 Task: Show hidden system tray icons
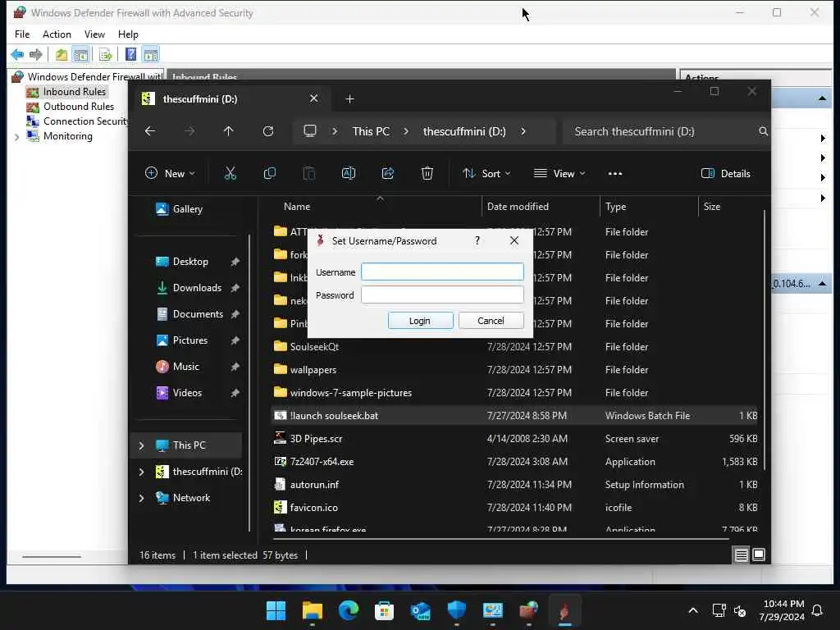click(x=692, y=610)
